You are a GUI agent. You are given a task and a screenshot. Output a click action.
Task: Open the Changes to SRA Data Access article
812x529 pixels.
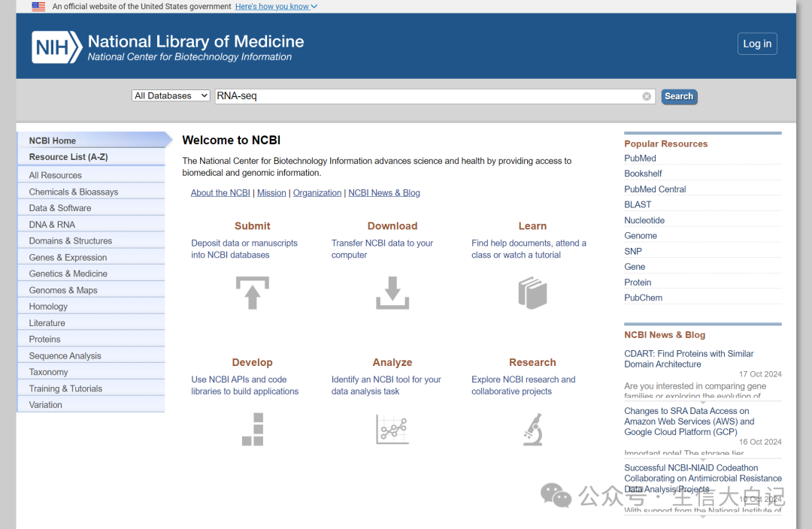click(x=689, y=422)
